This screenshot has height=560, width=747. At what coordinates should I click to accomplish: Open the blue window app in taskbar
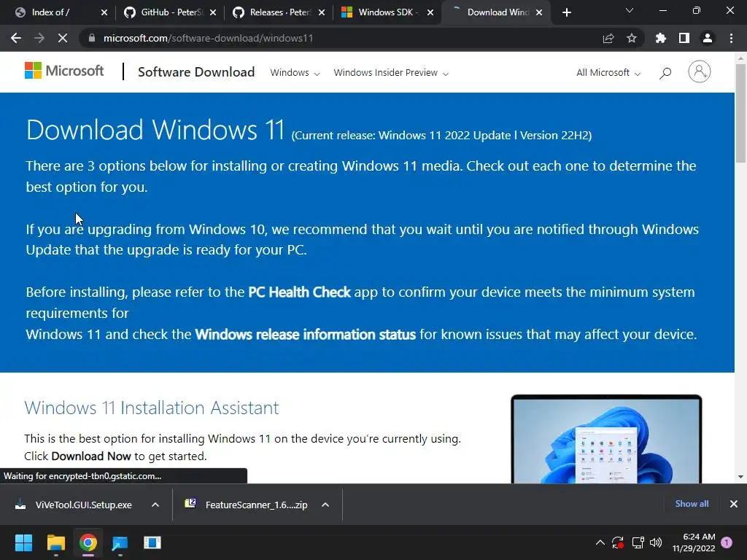click(x=152, y=542)
